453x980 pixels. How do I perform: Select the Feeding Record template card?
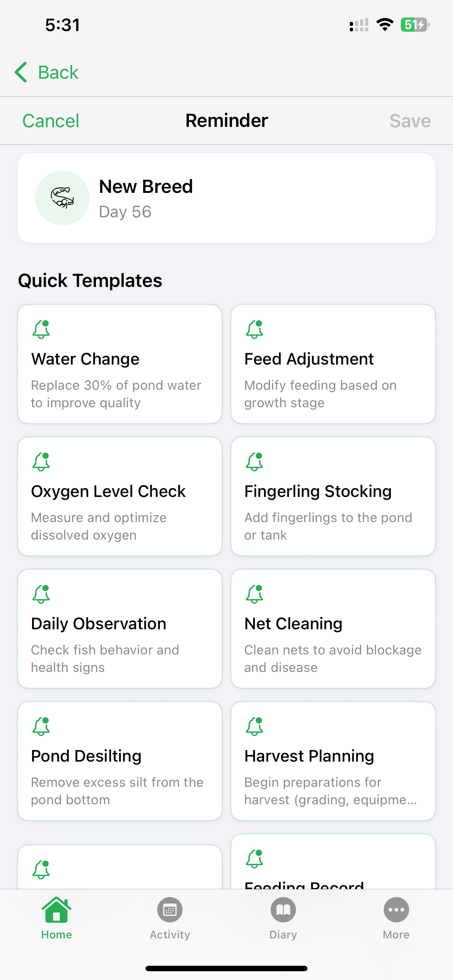point(333,864)
